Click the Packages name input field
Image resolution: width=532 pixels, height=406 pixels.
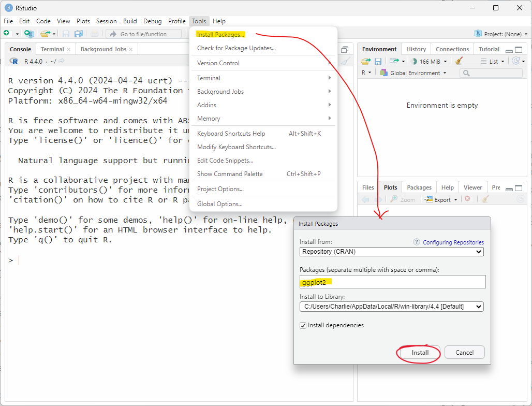[392, 282]
